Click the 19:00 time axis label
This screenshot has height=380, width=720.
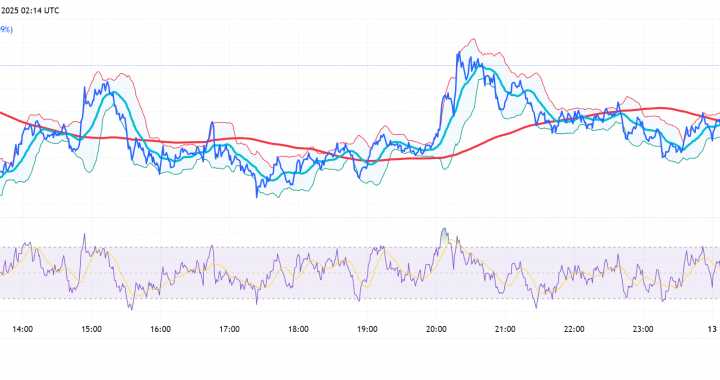(x=367, y=329)
